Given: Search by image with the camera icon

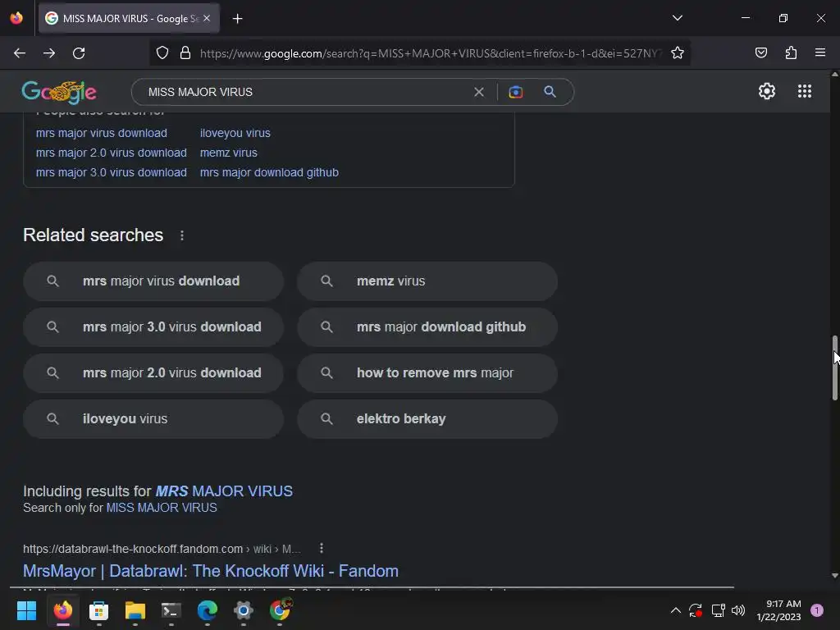Looking at the screenshot, I should click(515, 92).
